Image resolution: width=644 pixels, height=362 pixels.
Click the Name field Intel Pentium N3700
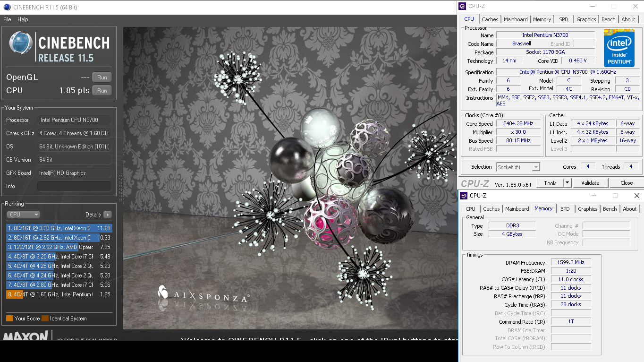545,35
